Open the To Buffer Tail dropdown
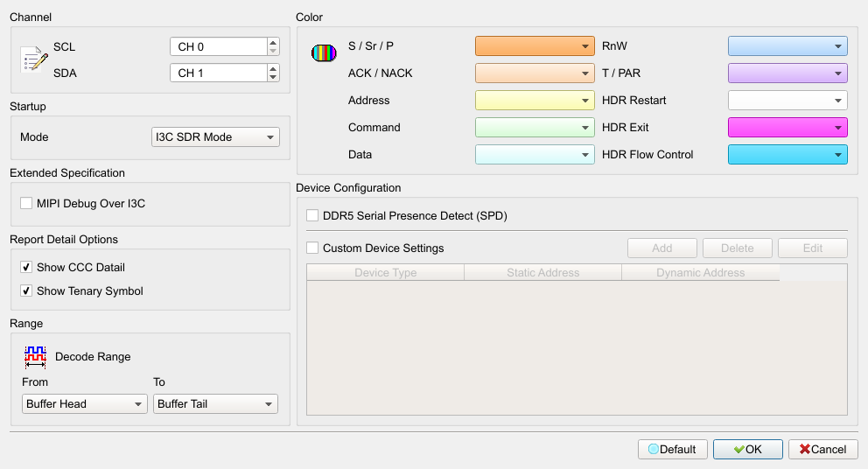This screenshot has width=868, height=469. click(x=215, y=403)
